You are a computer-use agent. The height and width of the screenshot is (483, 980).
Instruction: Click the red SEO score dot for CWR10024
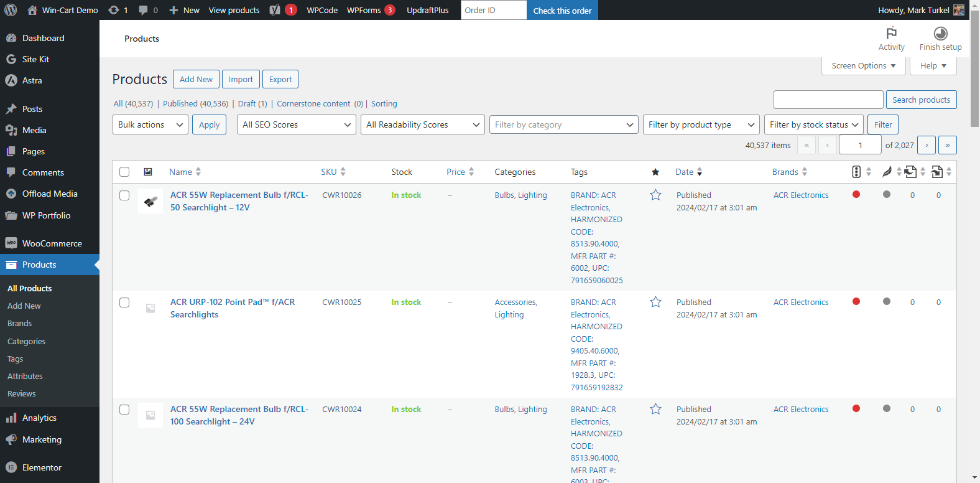856,408
